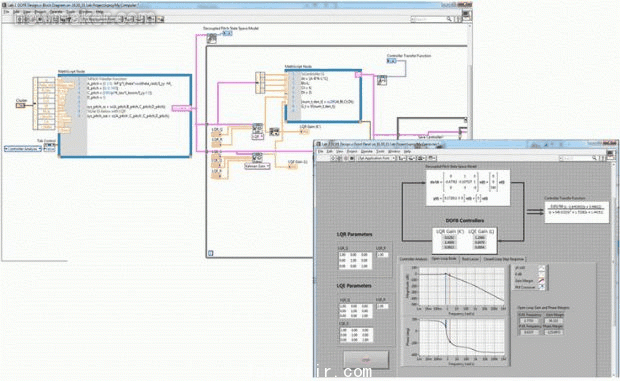
Task: Click the large stop button below LQE parameters
Action: point(366,360)
